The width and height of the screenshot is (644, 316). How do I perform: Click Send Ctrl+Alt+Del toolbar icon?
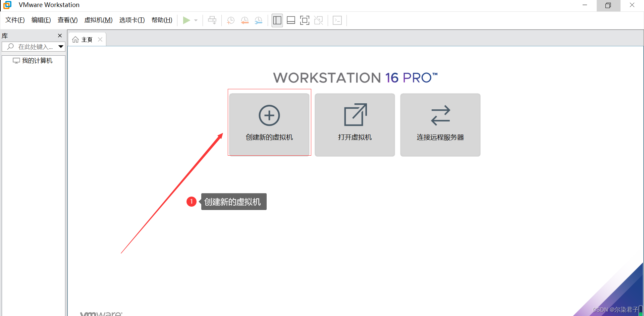(212, 20)
